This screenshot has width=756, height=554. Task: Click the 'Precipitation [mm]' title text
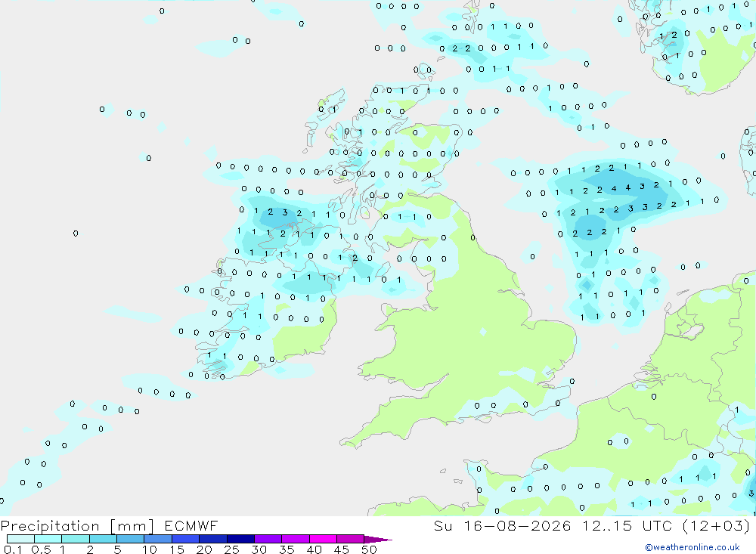[77, 526]
